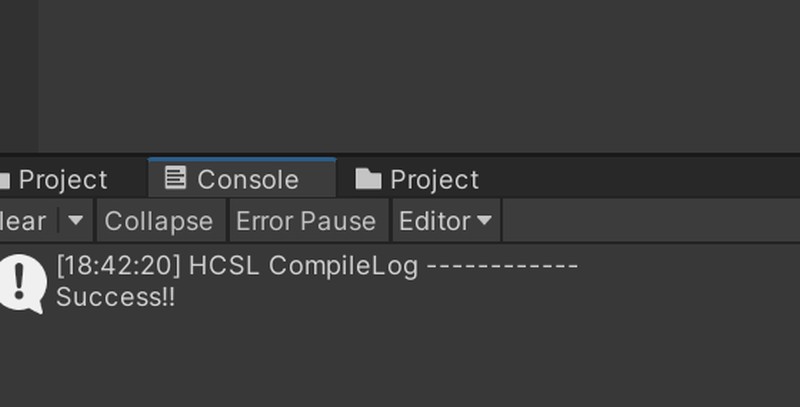Click empty tab bar space right of Project
The height and width of the screenshot is (407, 800).
(x=640, y=180)
